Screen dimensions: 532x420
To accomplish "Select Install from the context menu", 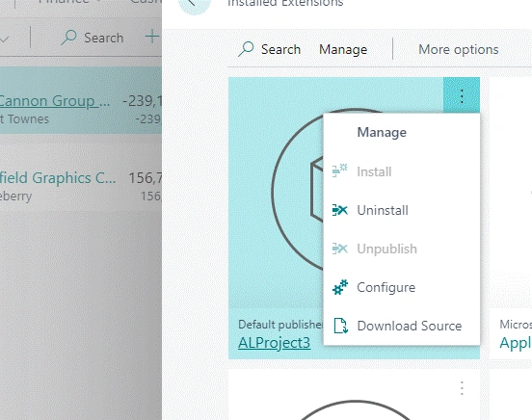I will pos(402,171).
